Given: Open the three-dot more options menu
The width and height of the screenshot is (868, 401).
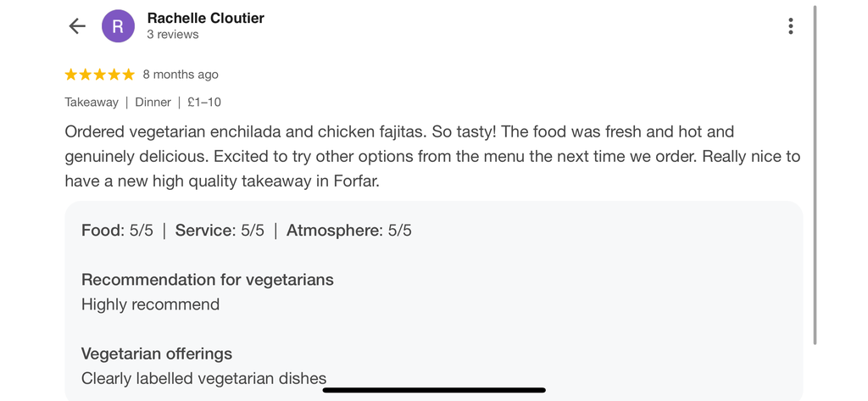Looking at the screenshot, I should (x=791, y=26).
